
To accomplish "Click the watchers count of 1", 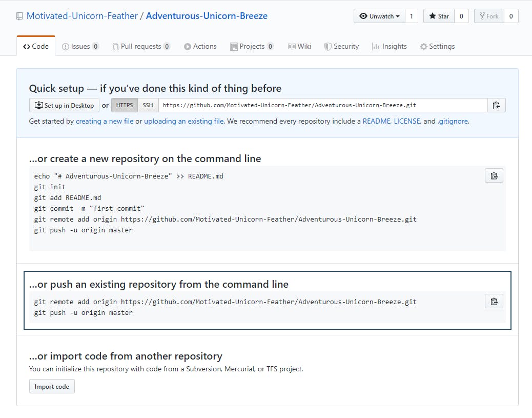I will click(x=412, y=16).
